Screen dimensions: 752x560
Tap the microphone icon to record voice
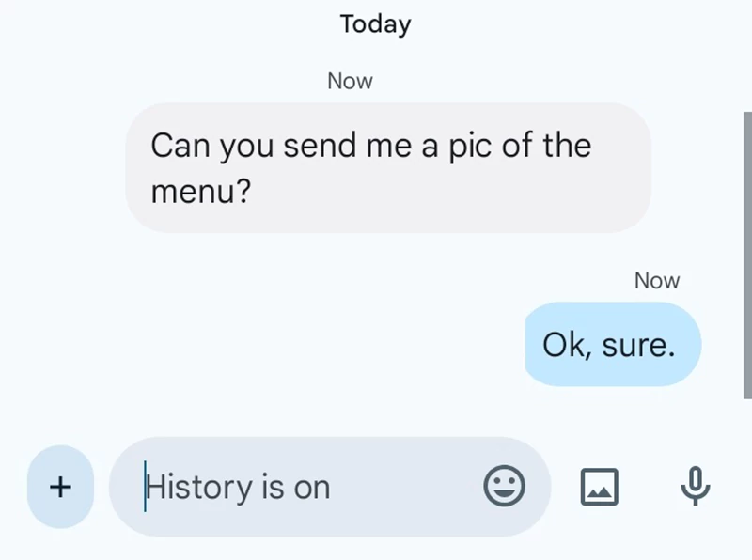tap(694, 487)
